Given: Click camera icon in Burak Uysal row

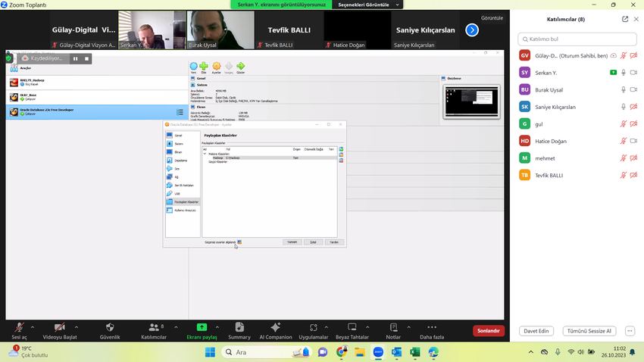Looking at the screenshot, I should click(633, 89).
